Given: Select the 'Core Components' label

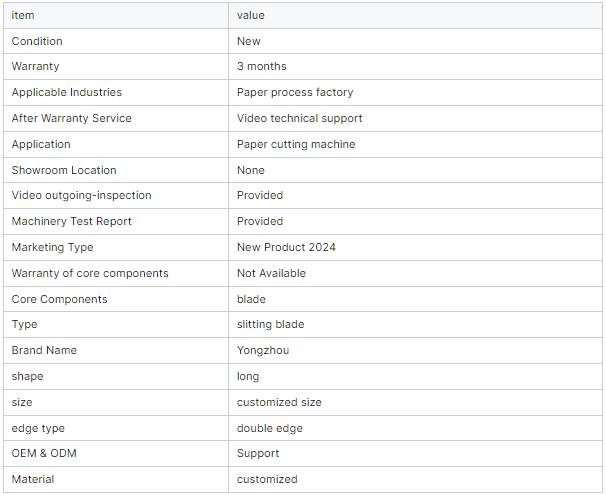Looking at the screenshot, I should (60, 300).
